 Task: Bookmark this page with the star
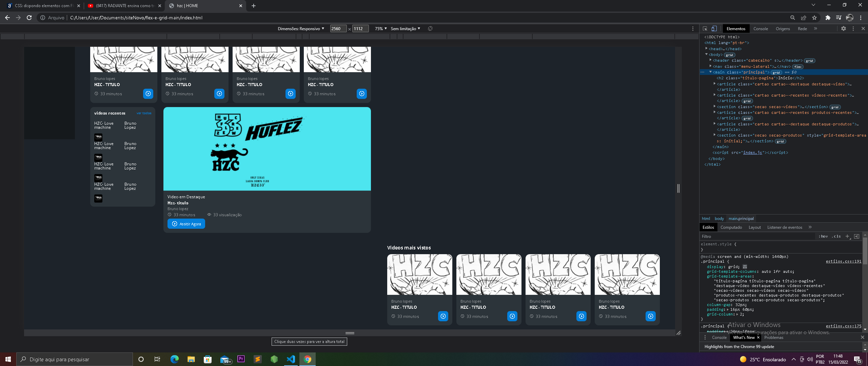pos(814,18)
